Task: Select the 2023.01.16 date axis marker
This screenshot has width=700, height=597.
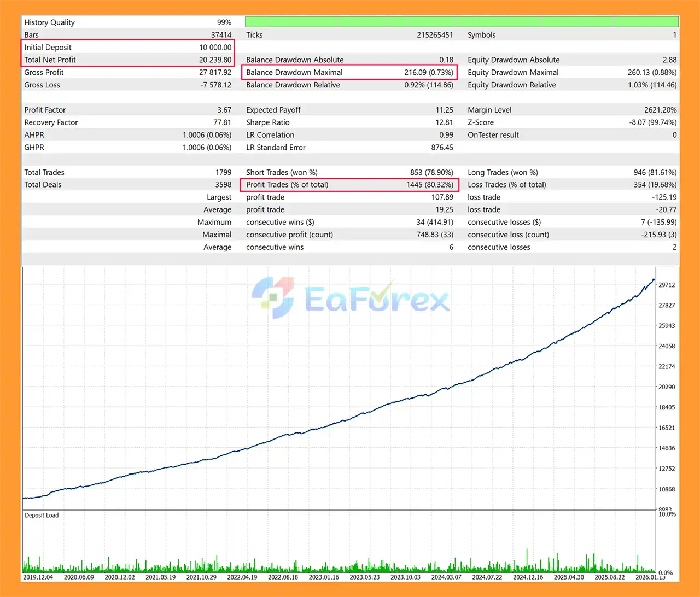Action: (x=324, y=577)
